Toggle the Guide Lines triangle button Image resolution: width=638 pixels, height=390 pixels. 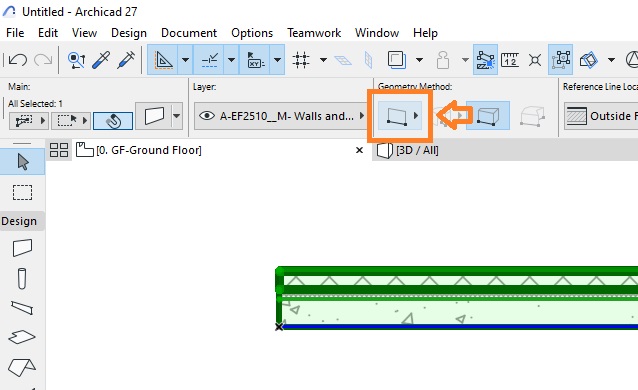click(163, 60)
